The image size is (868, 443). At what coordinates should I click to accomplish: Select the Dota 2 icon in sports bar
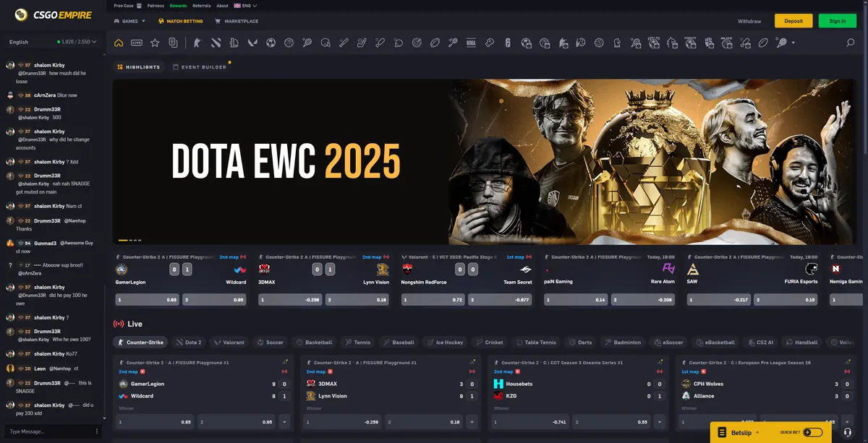216,43
